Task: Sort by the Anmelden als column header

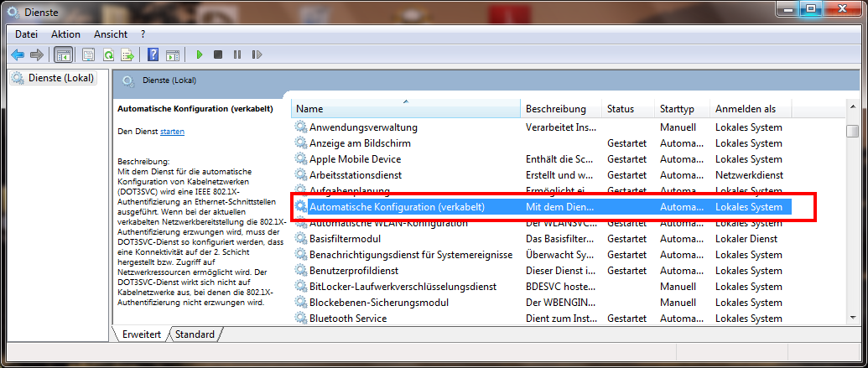Action: [751, 109]
